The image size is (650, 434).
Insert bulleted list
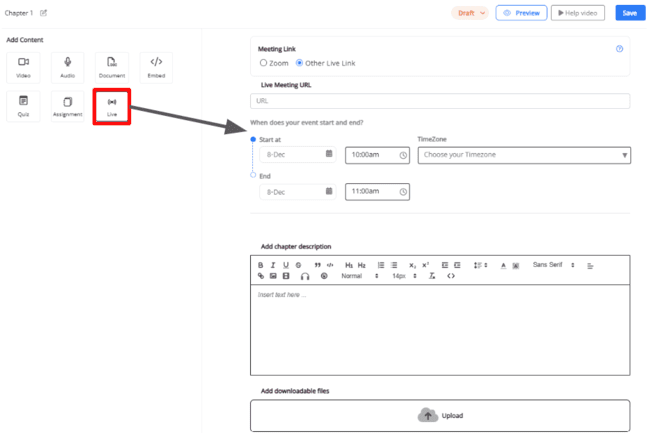coord(394,265)
